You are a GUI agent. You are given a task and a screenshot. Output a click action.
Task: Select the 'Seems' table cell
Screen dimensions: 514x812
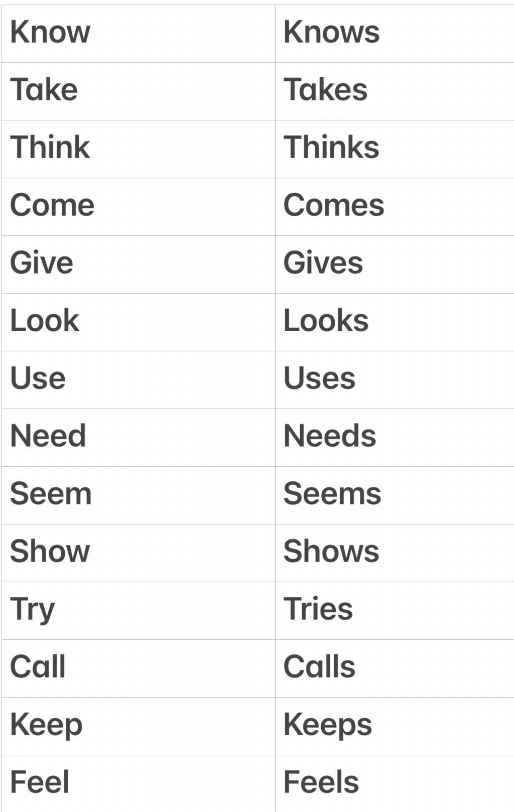(395, 495)
